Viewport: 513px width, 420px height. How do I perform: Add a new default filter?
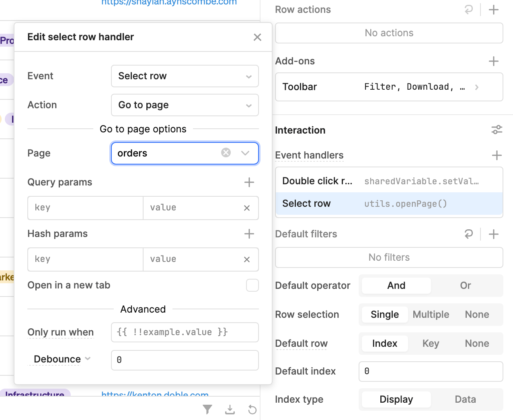pos(494,234)
